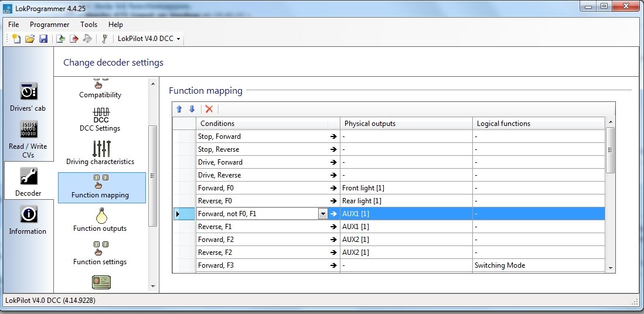The height and width of the screenshot is (314, 644).
Task: Open Function outputs page with bulb icon
Action: (100, 220)
